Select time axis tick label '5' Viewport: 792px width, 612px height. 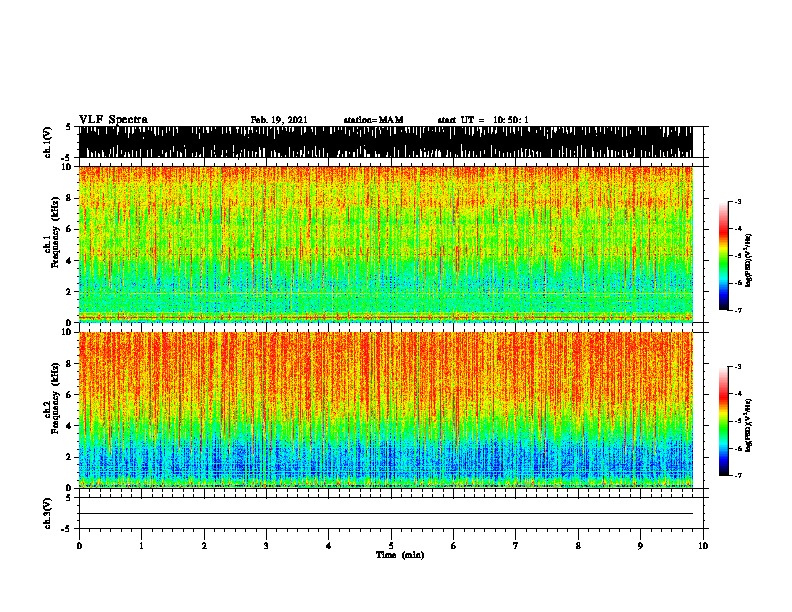pos(391,546)
